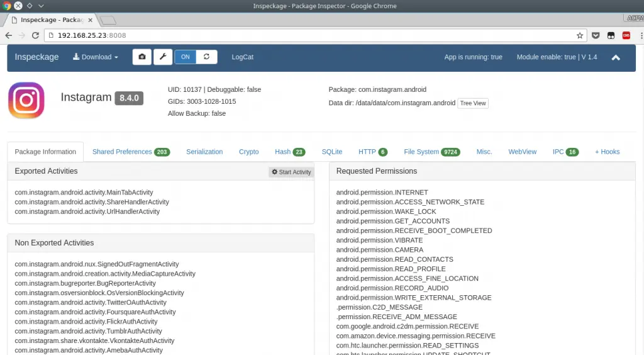The height and width of the screenshot is (355, 644).
Task: Reload the page with browser refresh icon
Action: click(35, 35)
